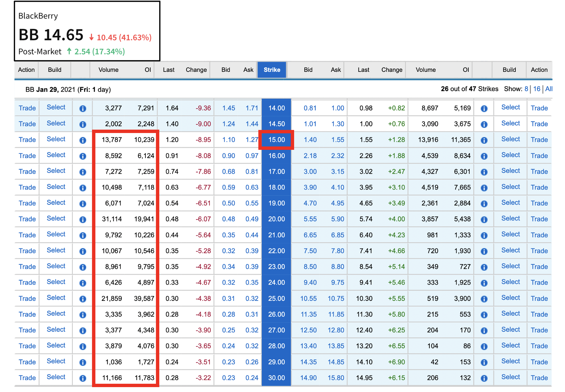Click call open interest 39,587

pos(144,298)
